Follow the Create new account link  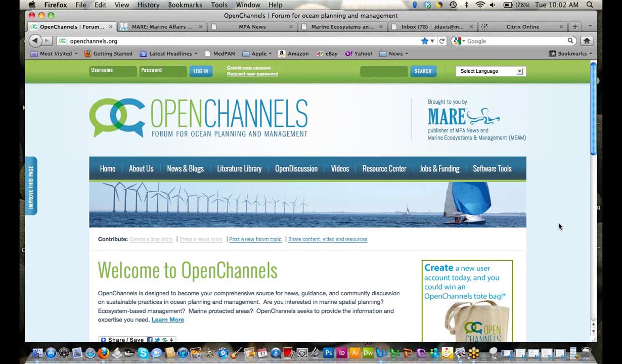(x=249, y=68)
